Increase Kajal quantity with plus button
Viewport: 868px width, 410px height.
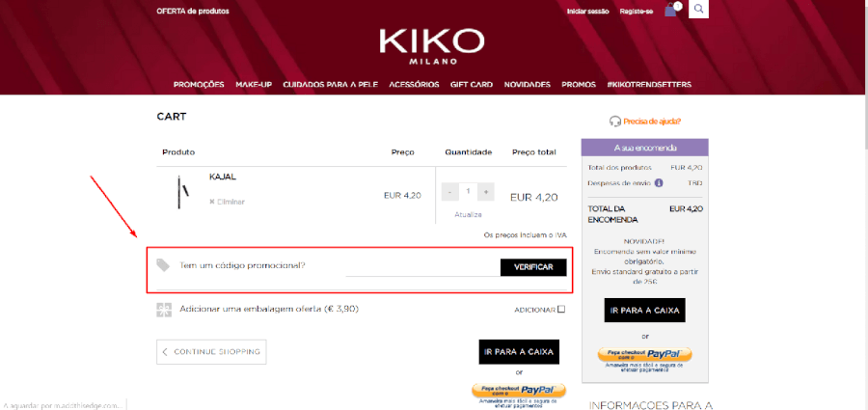[485, 192]
